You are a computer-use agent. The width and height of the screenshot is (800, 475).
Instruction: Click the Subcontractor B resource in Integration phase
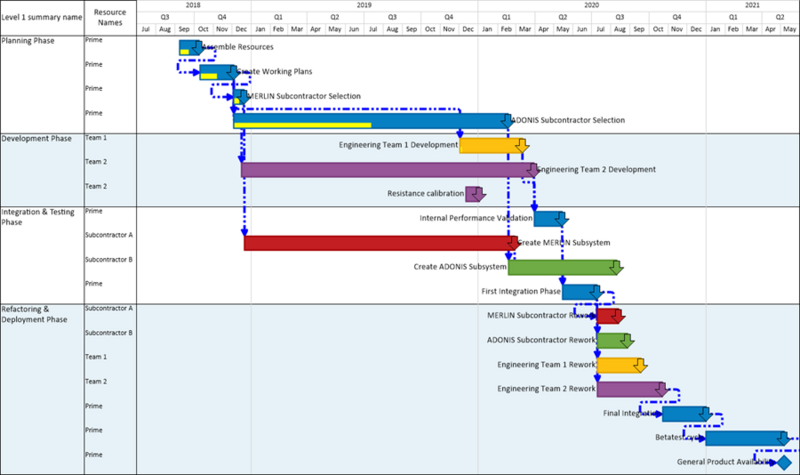pyautogui.click(x=109, y=260)
